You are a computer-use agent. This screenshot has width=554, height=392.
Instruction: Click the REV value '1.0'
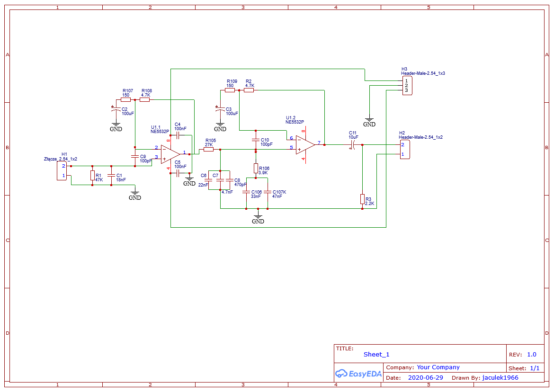coord(532,355)
